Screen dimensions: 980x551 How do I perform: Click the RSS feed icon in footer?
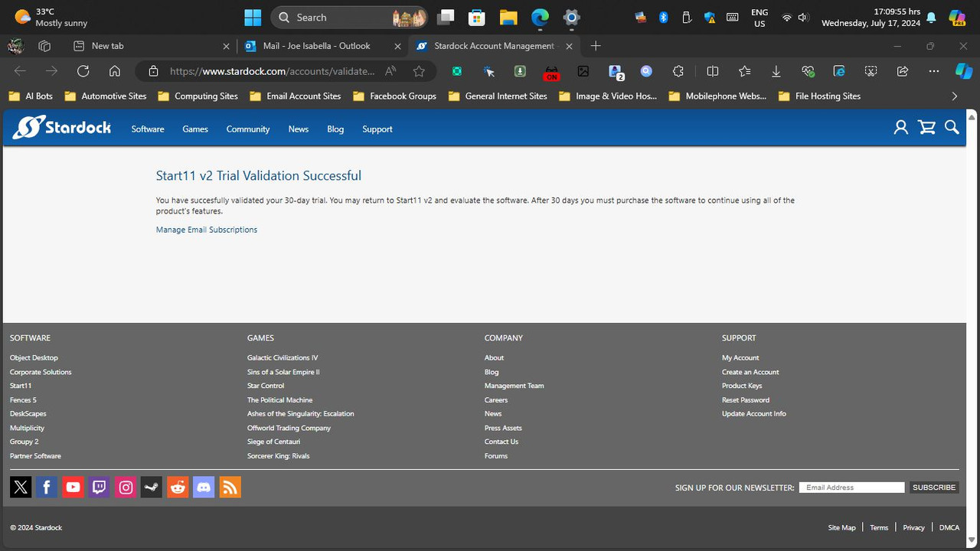230,487
